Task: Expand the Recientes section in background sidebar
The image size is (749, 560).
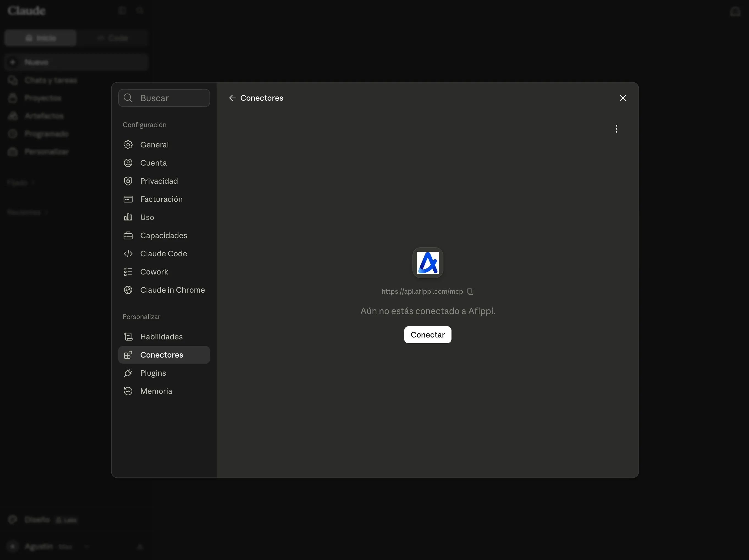Action: pyautogui.click(x=27, y=212)
